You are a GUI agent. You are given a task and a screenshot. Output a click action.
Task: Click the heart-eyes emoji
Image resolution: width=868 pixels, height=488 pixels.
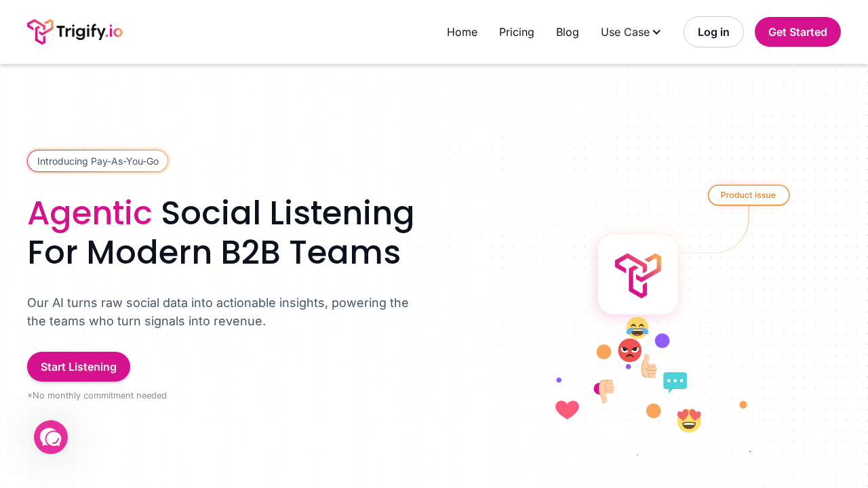(x=689, y=420)
